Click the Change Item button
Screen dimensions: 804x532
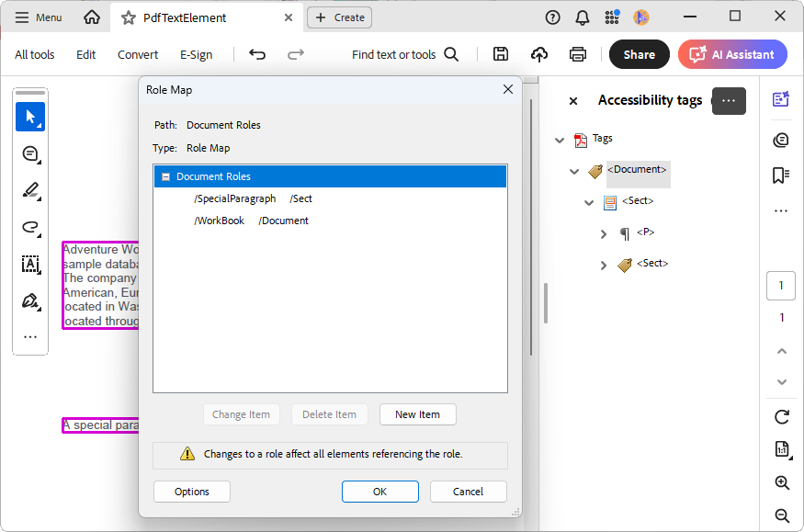click(241, 414)
